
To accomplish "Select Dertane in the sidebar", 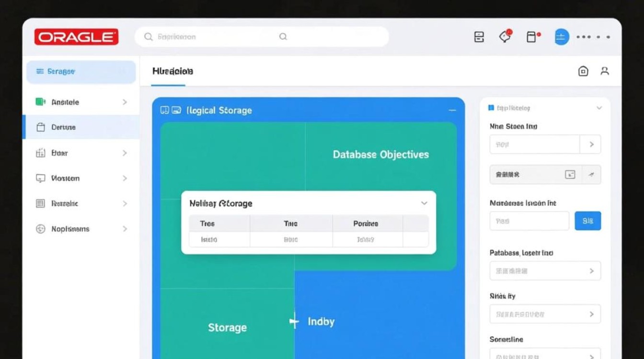I will point(63,127).
